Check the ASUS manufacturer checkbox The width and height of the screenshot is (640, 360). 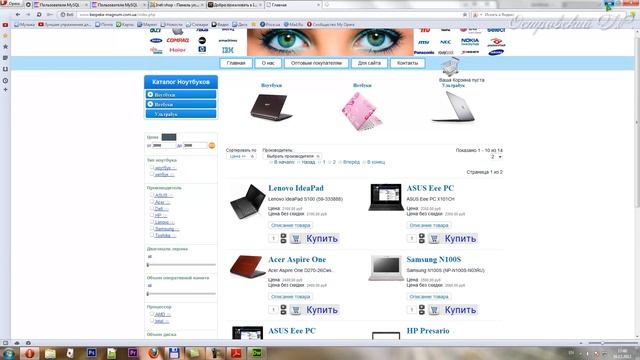(152, 195)
